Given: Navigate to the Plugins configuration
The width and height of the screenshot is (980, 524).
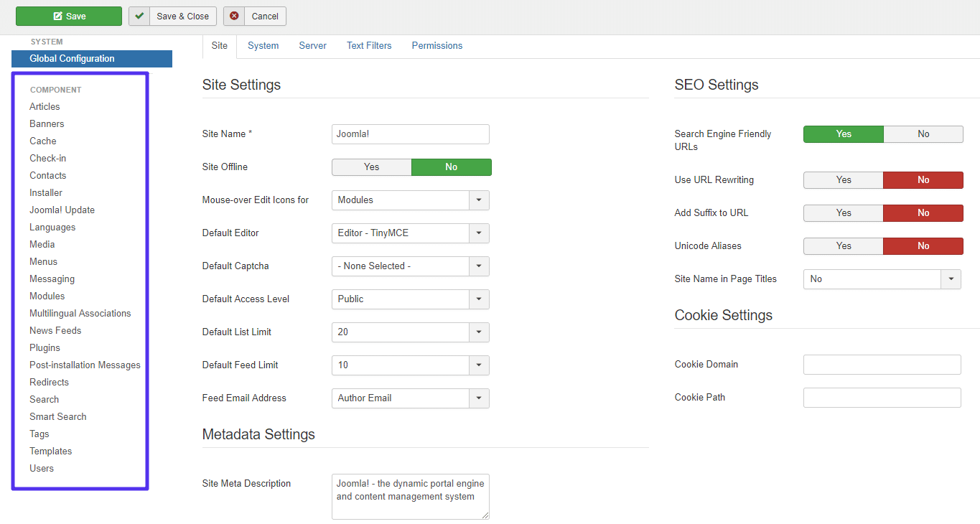Looking at the screenshot, I should pyautogui.click(x=45, y=347).
